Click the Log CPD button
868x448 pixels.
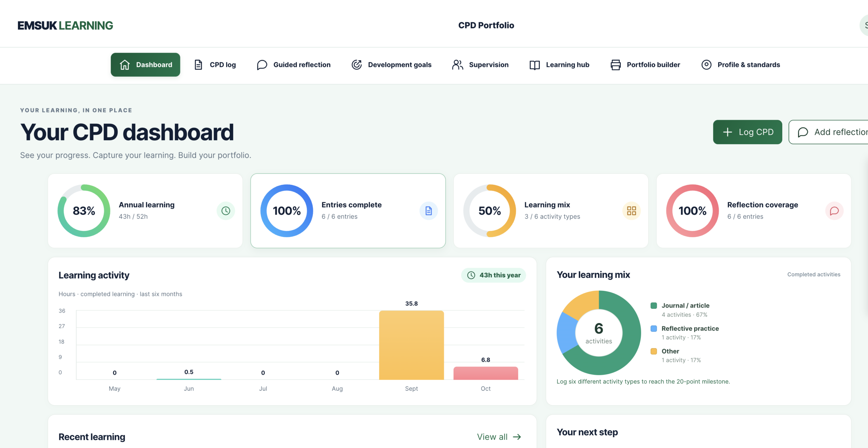747,132
